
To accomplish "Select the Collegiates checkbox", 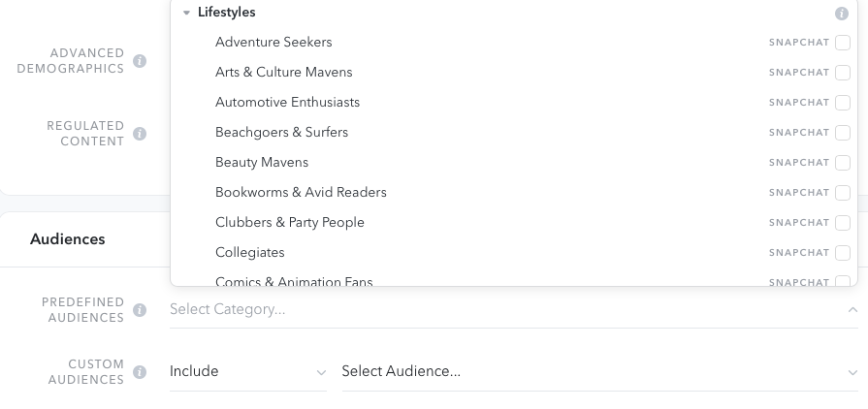I will tap(843, 253).
